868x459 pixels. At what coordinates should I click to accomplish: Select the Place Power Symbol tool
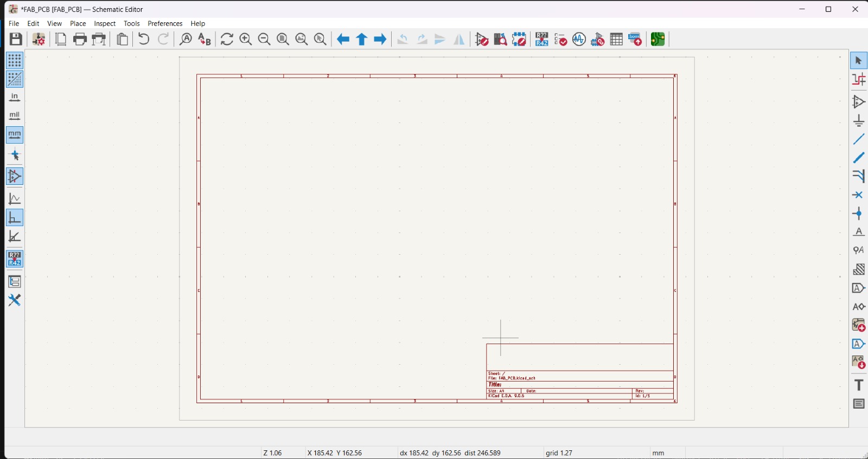(859, 120)
